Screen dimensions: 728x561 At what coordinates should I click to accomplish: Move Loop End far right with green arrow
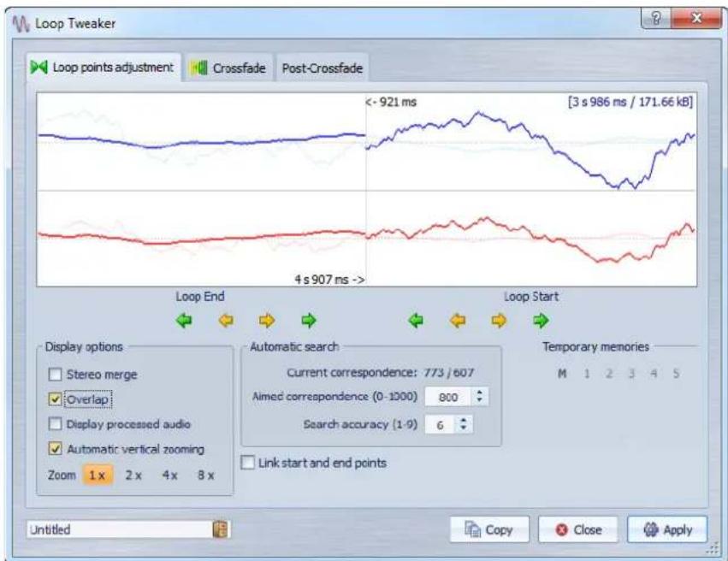click(x=308, y=320)
